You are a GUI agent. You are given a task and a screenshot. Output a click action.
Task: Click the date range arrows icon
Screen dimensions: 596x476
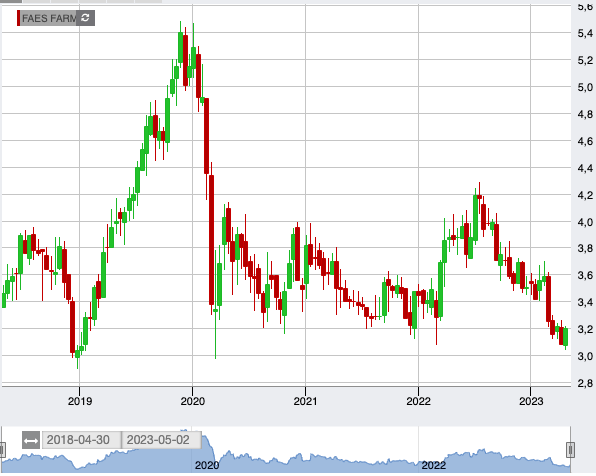(31, 441)
